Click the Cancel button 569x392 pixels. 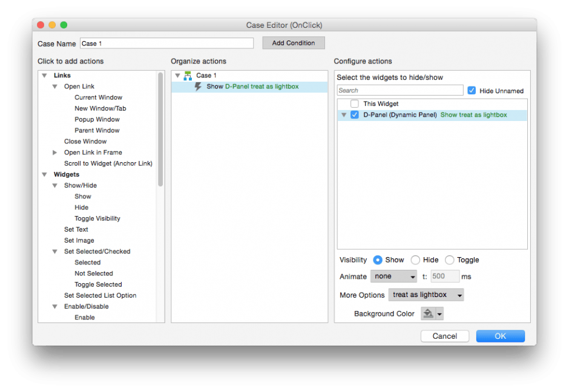point(444,336)
